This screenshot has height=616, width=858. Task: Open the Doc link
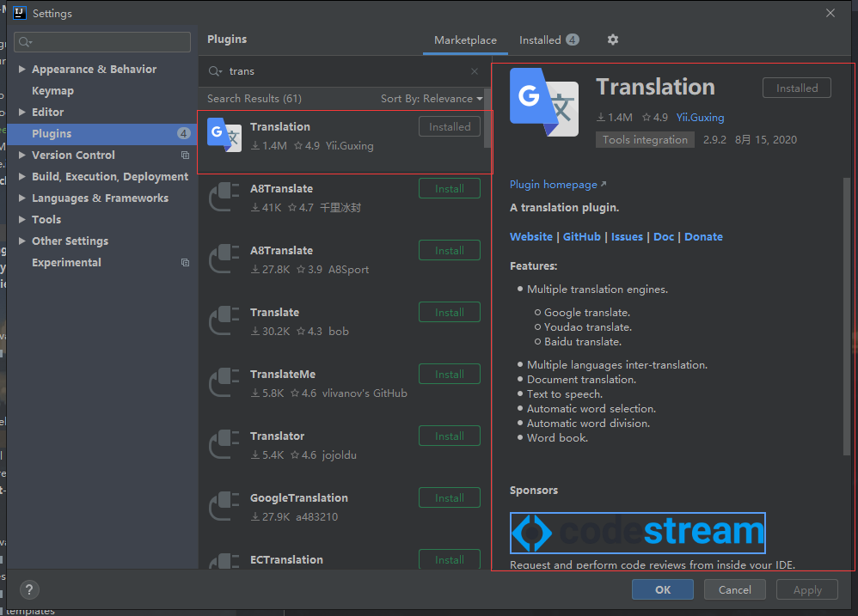pos(663,236)
